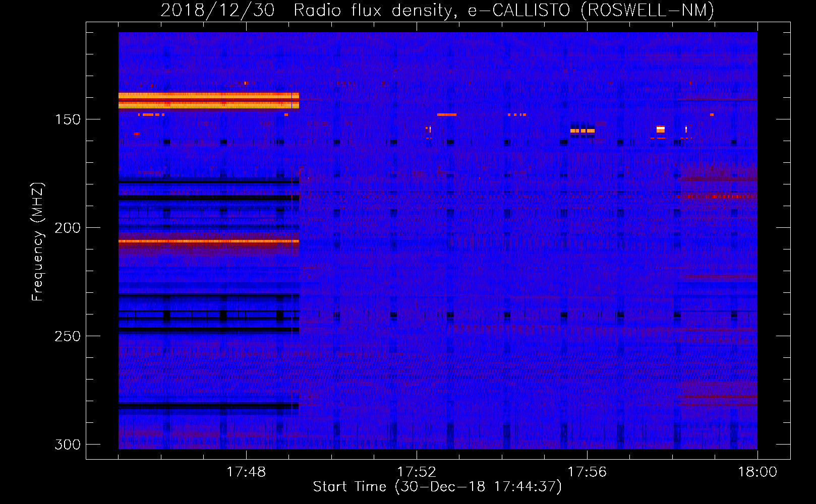Screen dimensions: 816x504
Task: Click the bright burst near 17:56 at 155 MHz
Action: pyautogui.click(x=582, y=131)
